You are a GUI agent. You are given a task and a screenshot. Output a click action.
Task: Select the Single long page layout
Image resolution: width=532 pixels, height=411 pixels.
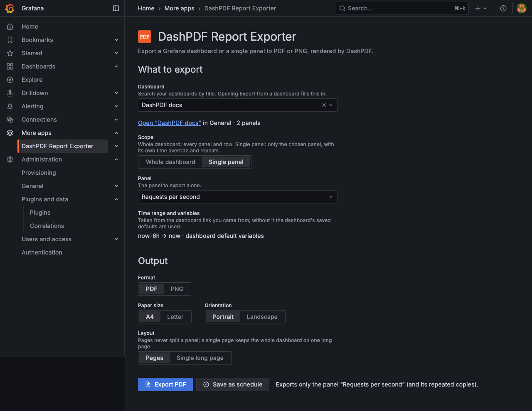coord(200,358)
